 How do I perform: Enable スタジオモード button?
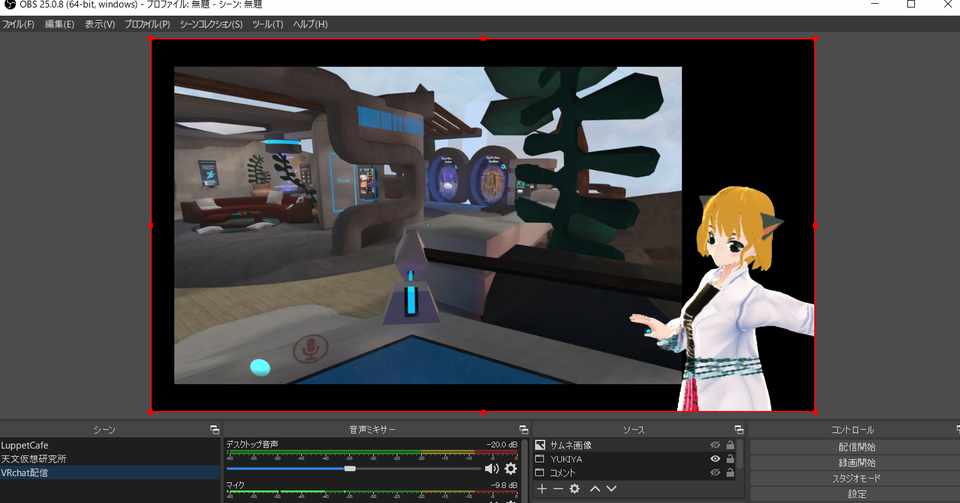pos(857,478)
